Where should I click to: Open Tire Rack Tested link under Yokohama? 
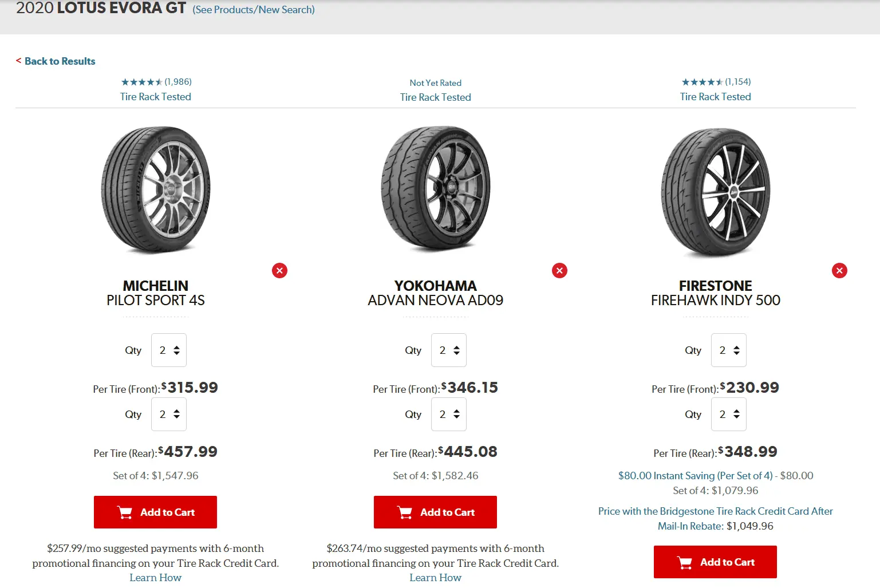coord(436,97)
